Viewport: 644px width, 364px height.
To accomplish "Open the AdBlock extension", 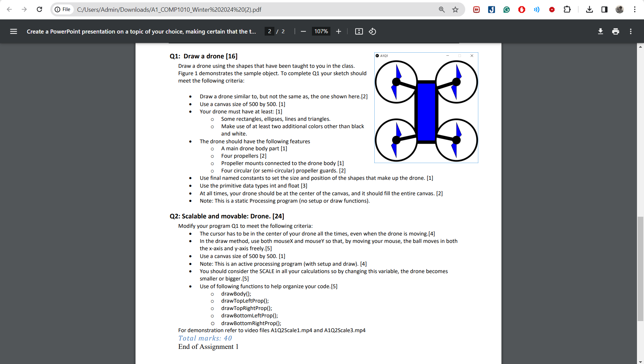I will (x=522, y=9).
